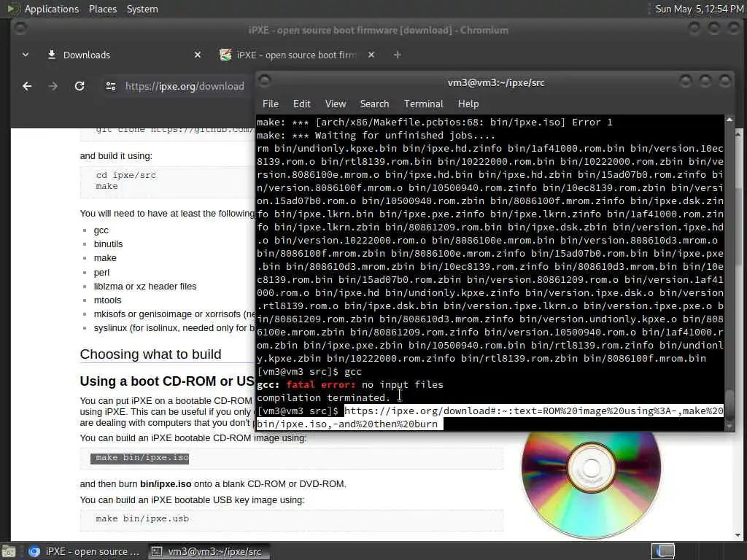The image size is (747, 560).
Task: Click the Chromium window menu icon in title bar
Action: coord(20,28)
